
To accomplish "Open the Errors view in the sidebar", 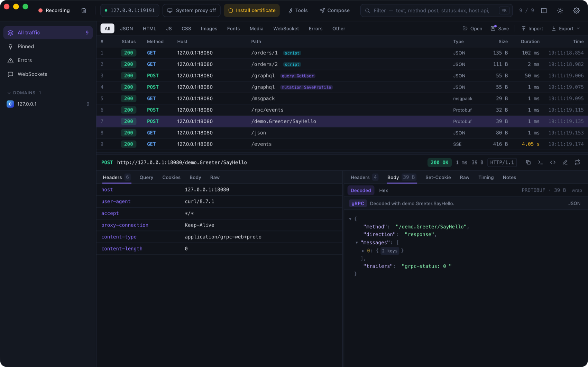I will coord(48,60).
